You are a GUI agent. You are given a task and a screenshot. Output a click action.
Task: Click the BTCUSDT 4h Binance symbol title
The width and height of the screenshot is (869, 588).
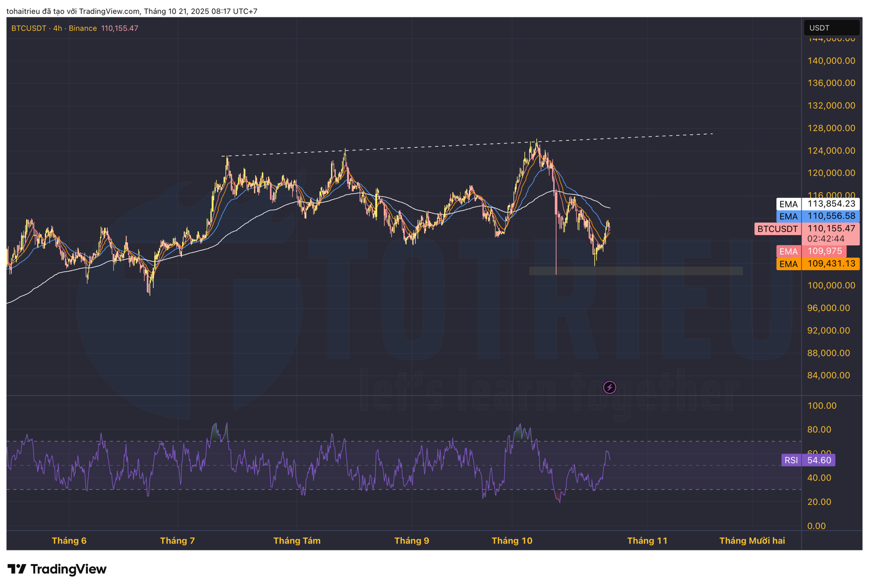54,28
